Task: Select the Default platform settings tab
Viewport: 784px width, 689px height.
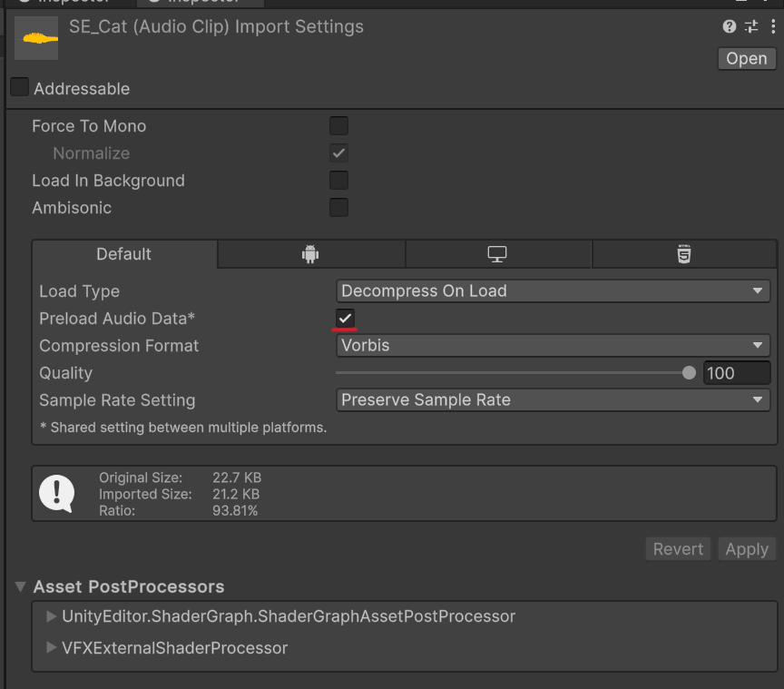Action: (x=124, y=254)
